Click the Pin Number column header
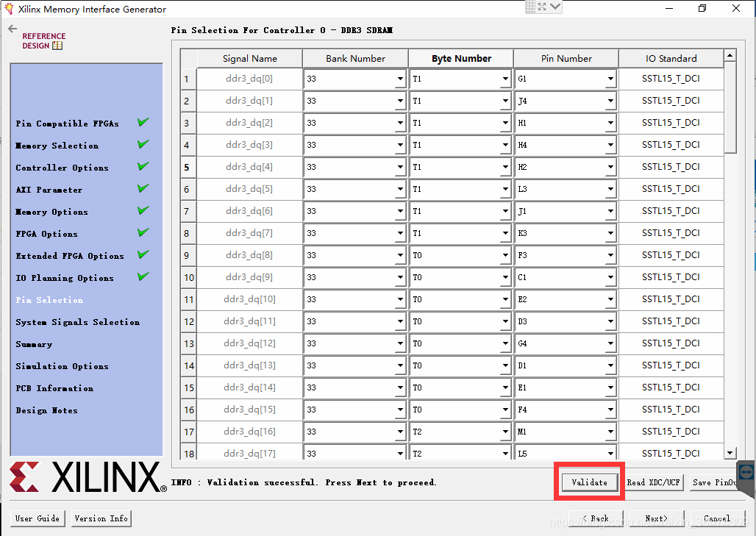 [x=566, y=58]
